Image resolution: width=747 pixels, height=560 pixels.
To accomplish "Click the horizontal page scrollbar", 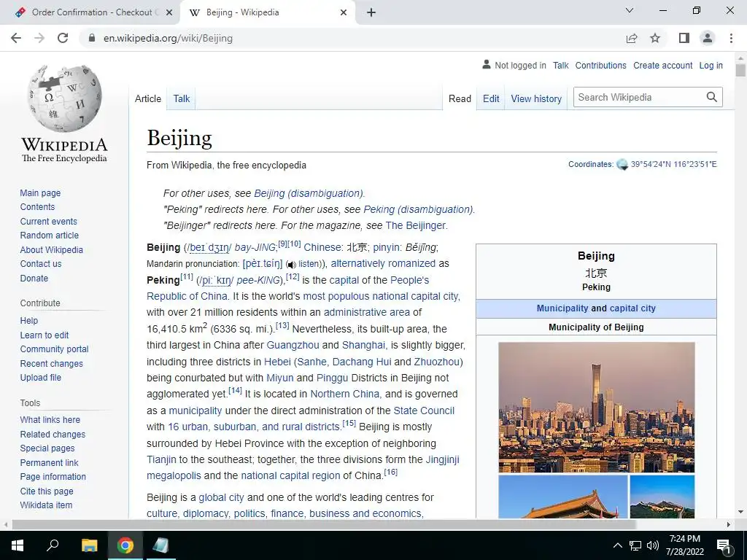I will (x=323, y=524).
